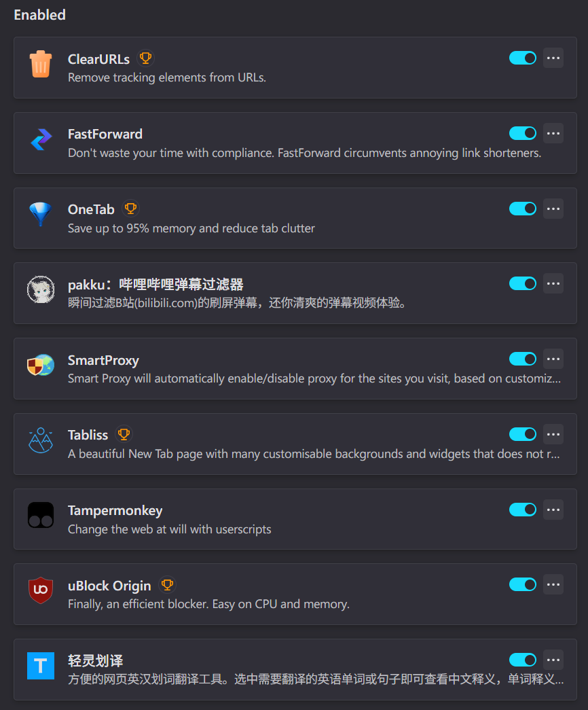Click the ClearURLs trash can icon

[41, 64]
